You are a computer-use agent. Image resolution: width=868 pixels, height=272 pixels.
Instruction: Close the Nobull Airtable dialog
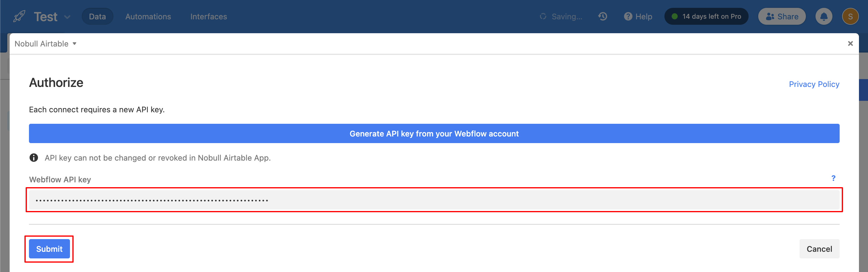[x=850, y=43]
